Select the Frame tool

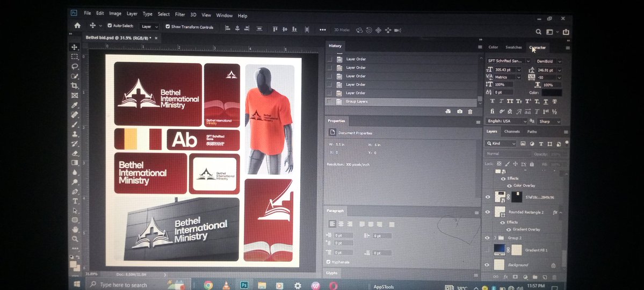(74, 95)
